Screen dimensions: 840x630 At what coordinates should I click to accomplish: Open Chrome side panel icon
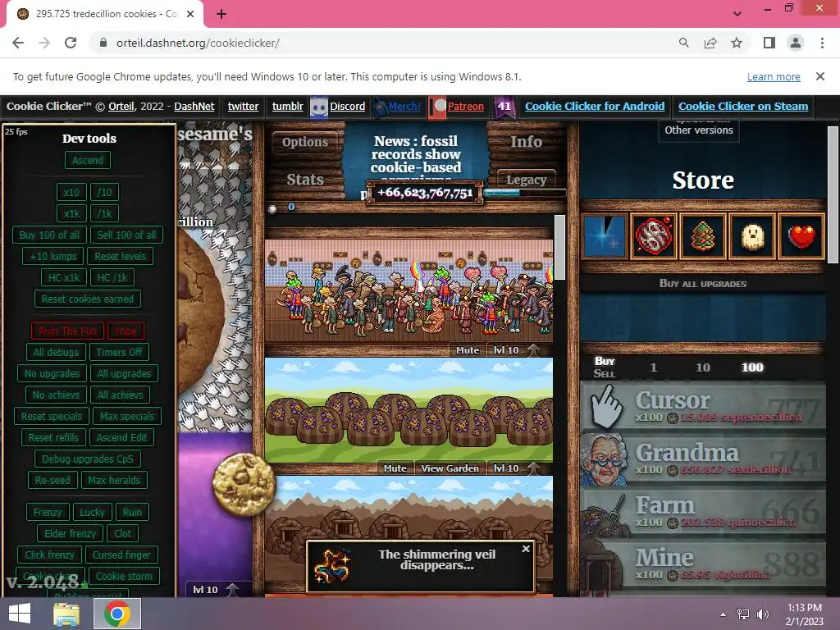click(x=769, y=43)
